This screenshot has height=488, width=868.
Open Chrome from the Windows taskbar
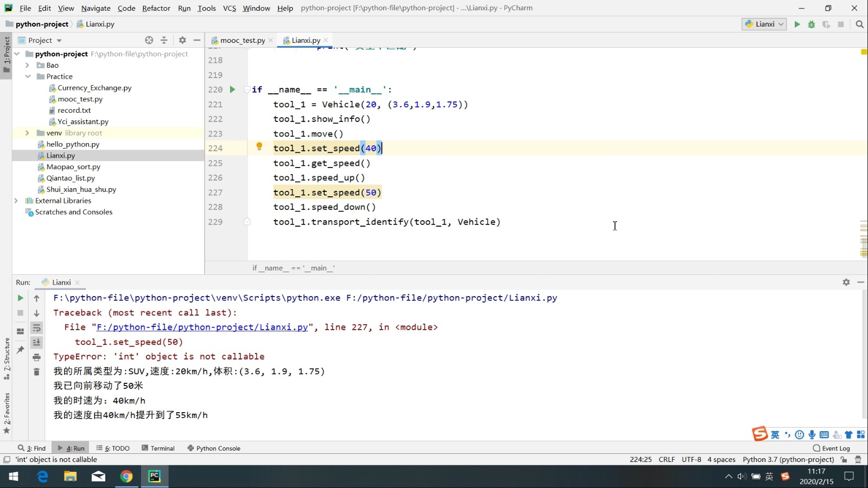coord(126,477)
